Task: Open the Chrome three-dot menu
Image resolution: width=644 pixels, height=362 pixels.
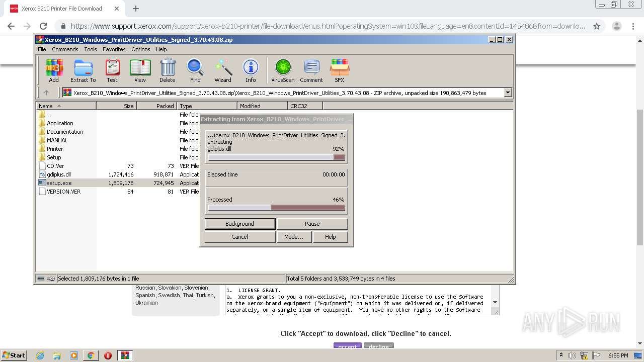Action: (633, 26)
